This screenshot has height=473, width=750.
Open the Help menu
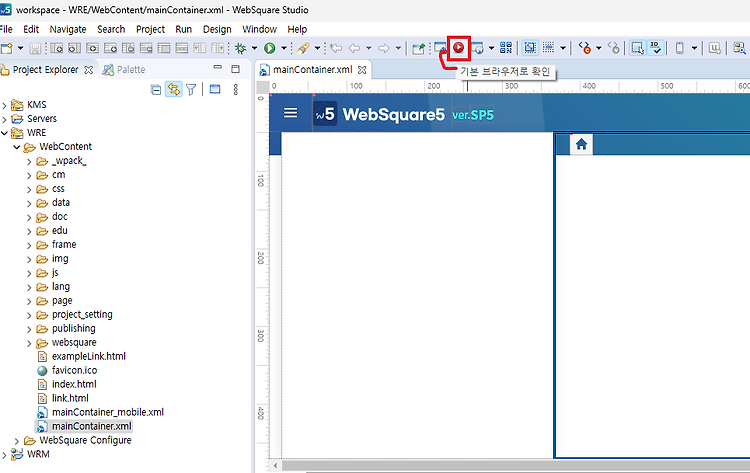point(297,29)
